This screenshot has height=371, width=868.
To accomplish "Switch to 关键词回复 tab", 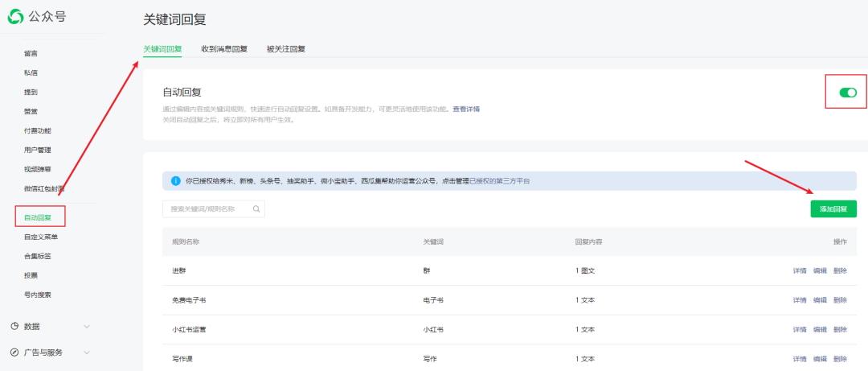I will tap(162, 49).
